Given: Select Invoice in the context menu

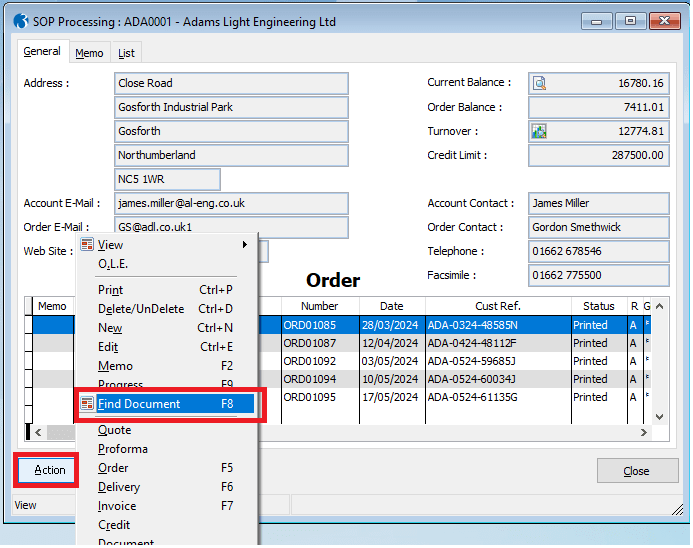Looking at the screenshot, I should [x=117, y=506].
